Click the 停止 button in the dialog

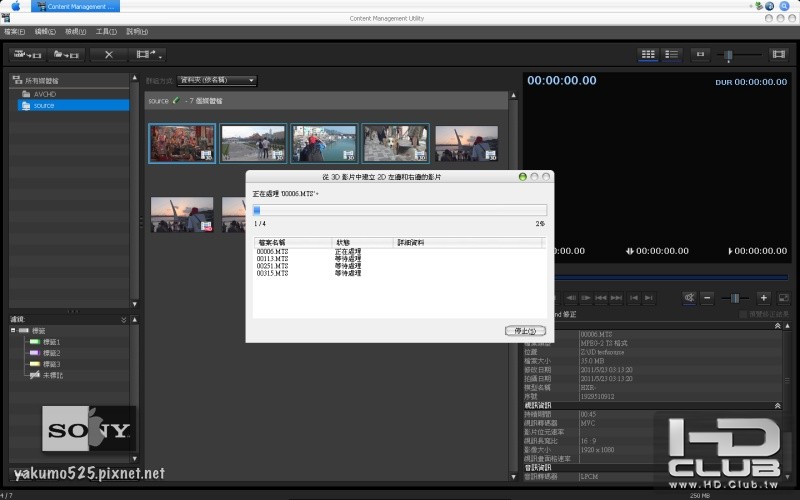(x=526, y=330)
